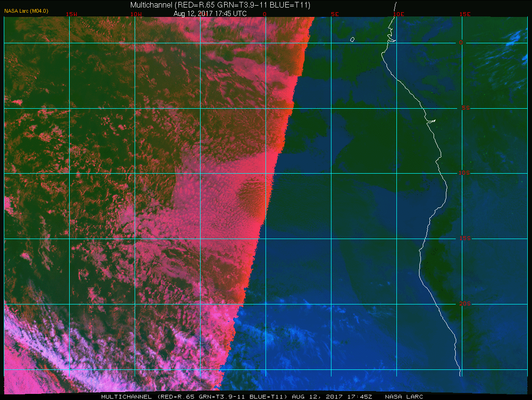This screenshot has width=532, height=400.
Task: Click the 'Aug 12, 2017 17:45 UTC' timestamp
Action: click(x=210, y=14)
